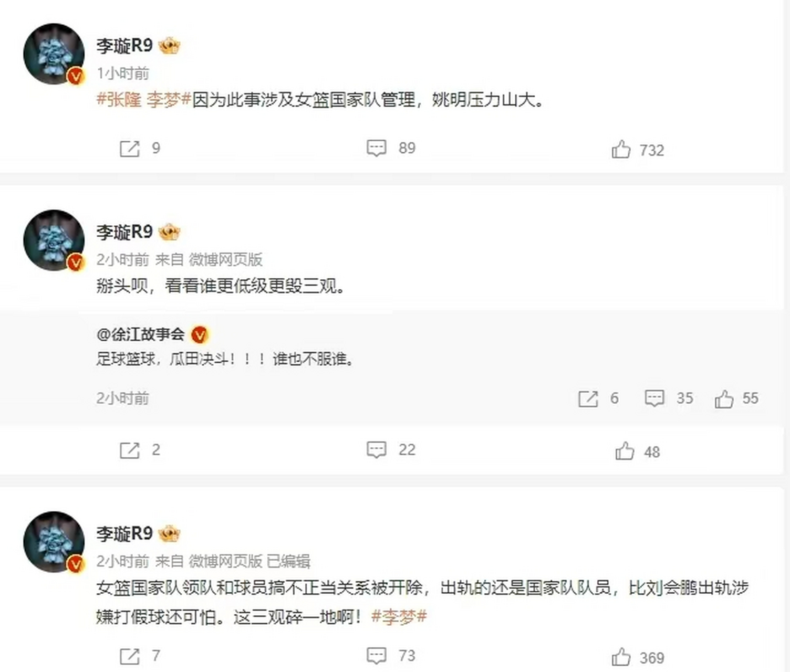Click the thumbs-up icon with 732 likes
The width and height of the screenshot is (790, 672).
point(623,149)
